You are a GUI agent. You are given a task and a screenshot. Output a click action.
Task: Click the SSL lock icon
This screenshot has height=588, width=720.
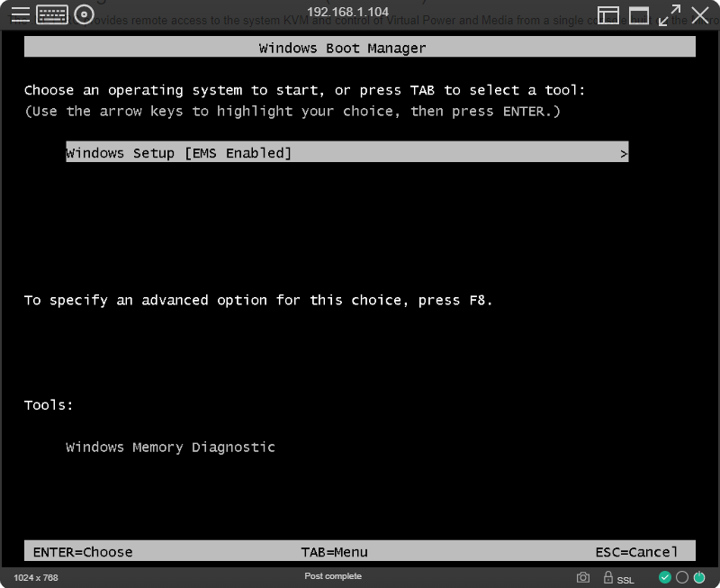click(x=608, y=577)
